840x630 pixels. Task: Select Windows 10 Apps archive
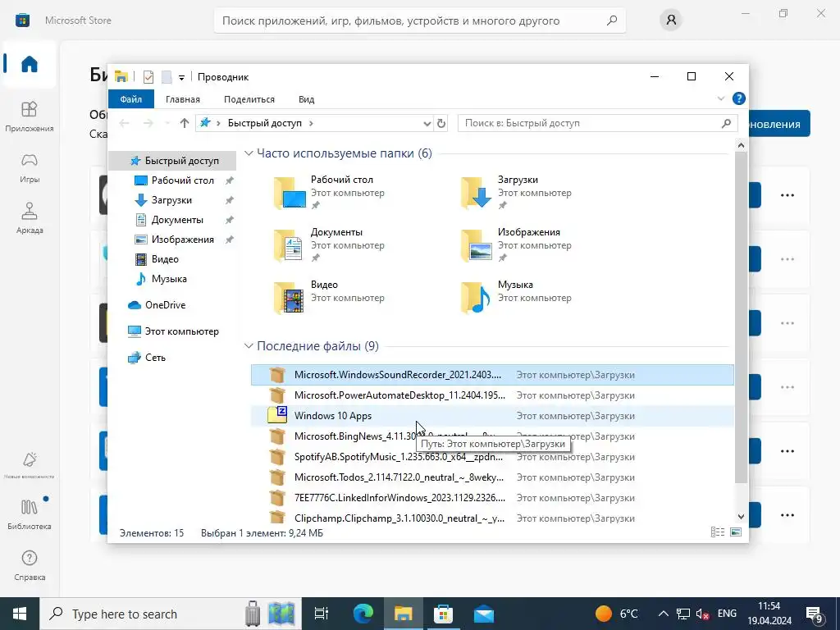pyautogui.click(x=492, y=416)
